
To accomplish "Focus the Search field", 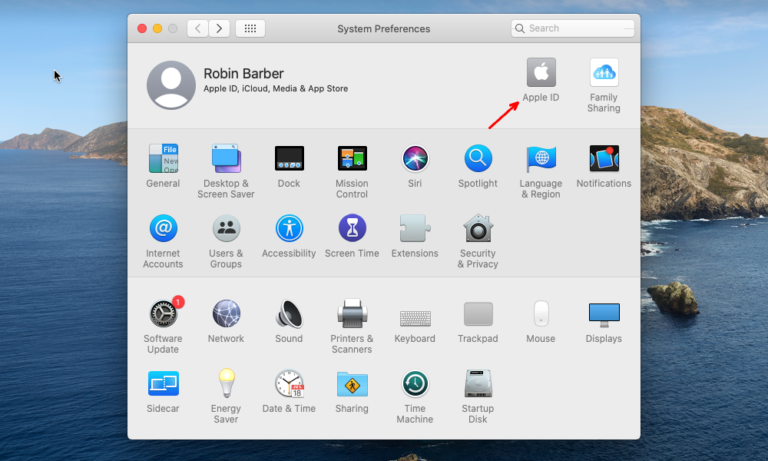I will (x=573, y=28).
